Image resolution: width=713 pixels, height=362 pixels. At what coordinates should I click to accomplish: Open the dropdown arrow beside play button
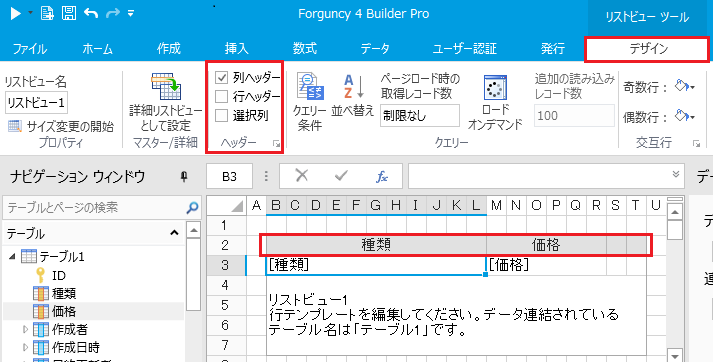[x=30, y=13]
